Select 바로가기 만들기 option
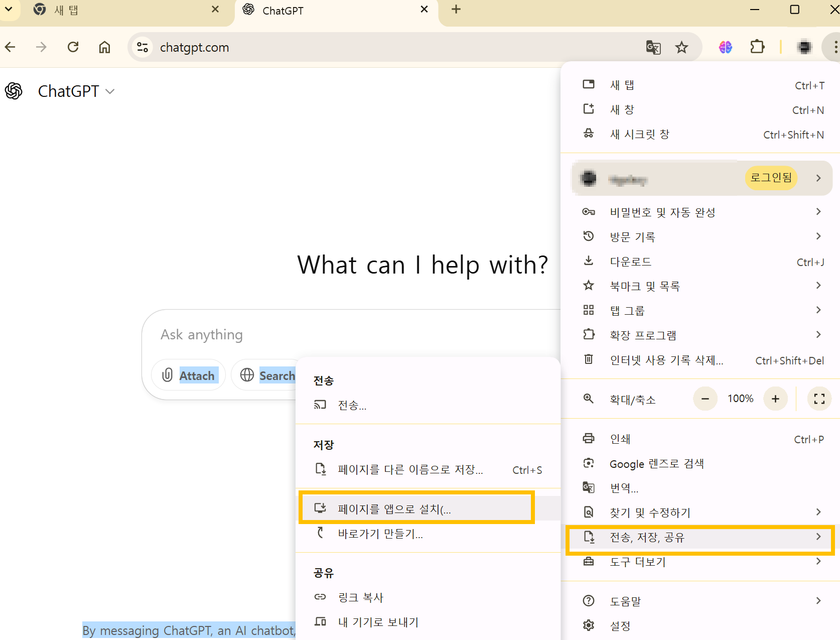 pos(428,534)
